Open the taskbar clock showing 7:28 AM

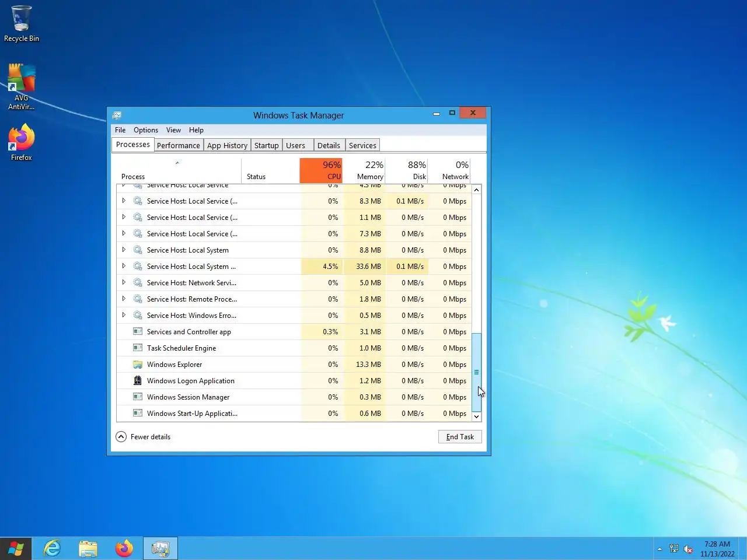click(x=717, y=549)
